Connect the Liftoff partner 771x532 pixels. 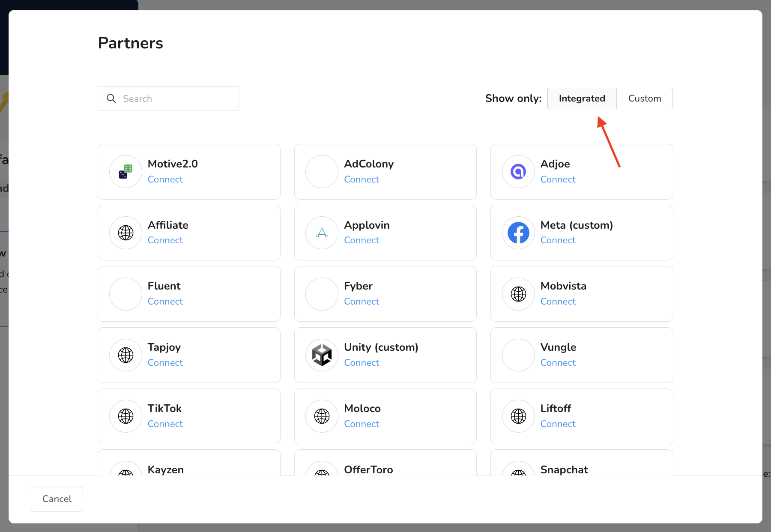[558, 424]
